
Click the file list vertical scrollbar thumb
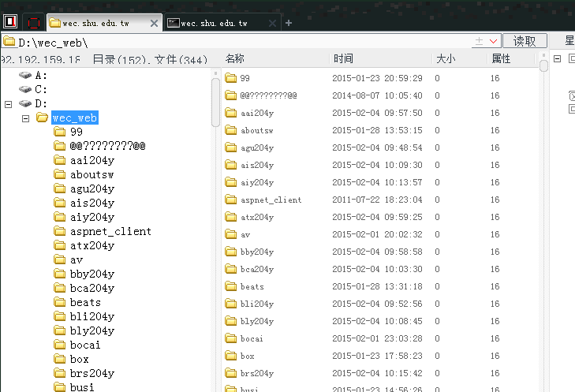(x=543, y=65)
